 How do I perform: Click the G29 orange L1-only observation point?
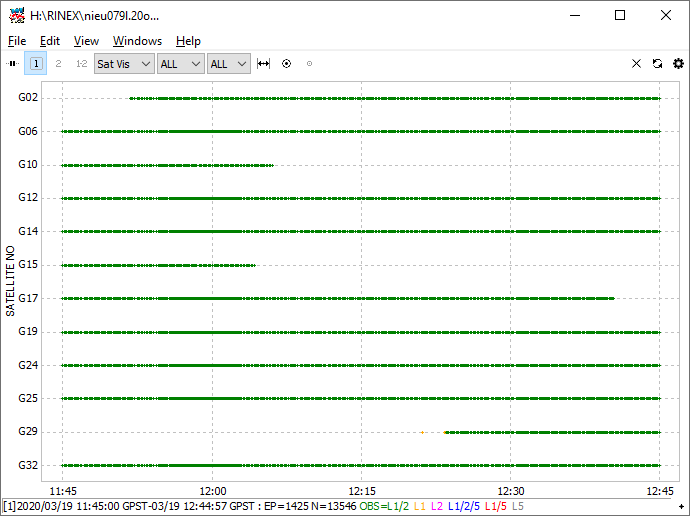pos(422,433)
